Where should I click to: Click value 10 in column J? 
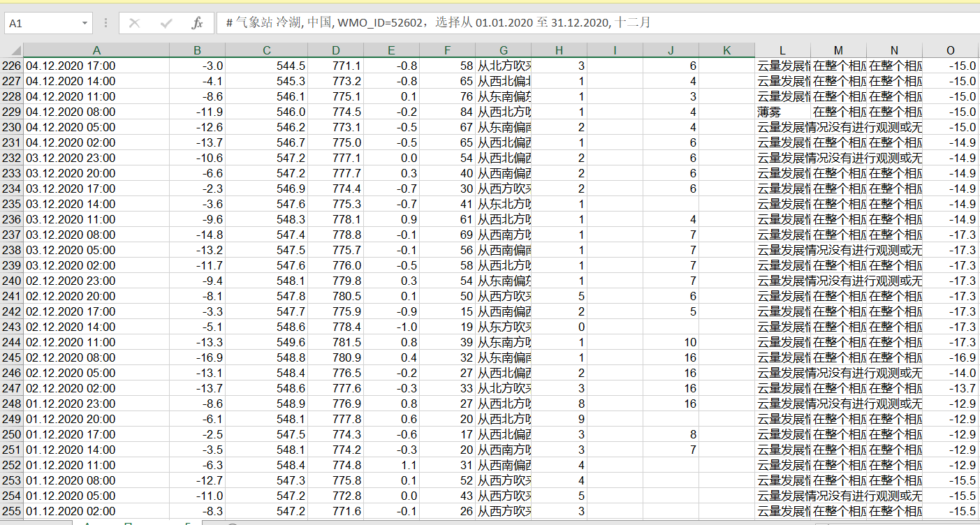671,342
